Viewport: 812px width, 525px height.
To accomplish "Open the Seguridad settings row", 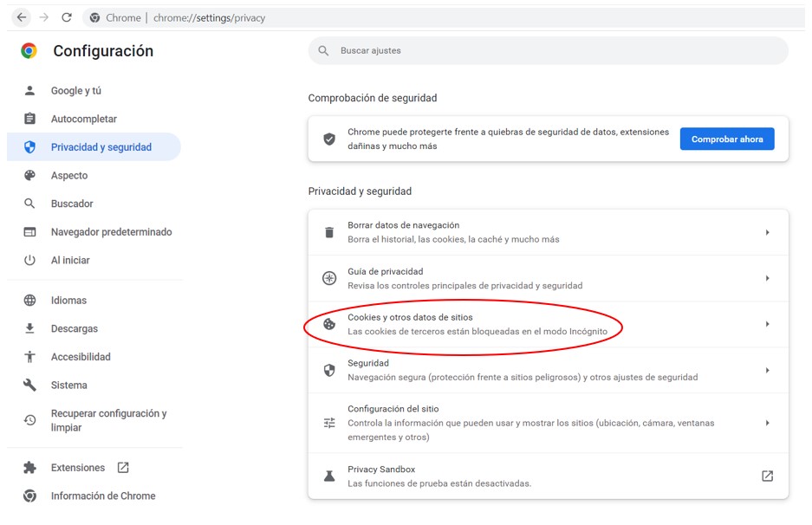I will pyautogui.click(x=548, y=370).
